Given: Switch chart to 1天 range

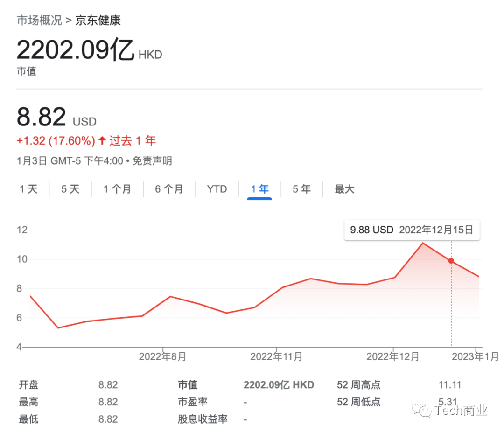Looking at the screenshot, I should pyautogui.click(x=28, y=189).
